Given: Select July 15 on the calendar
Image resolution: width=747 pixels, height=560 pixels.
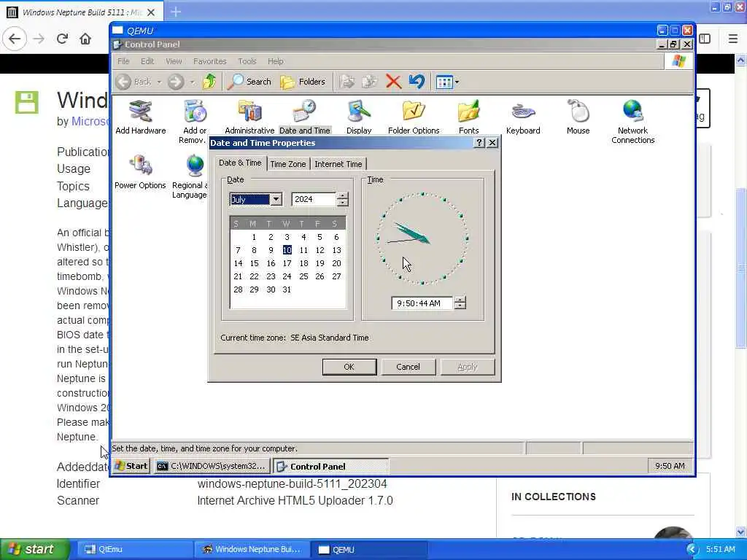Looking at the screenshot, I should pyautogui.click(x=254, y=263).
